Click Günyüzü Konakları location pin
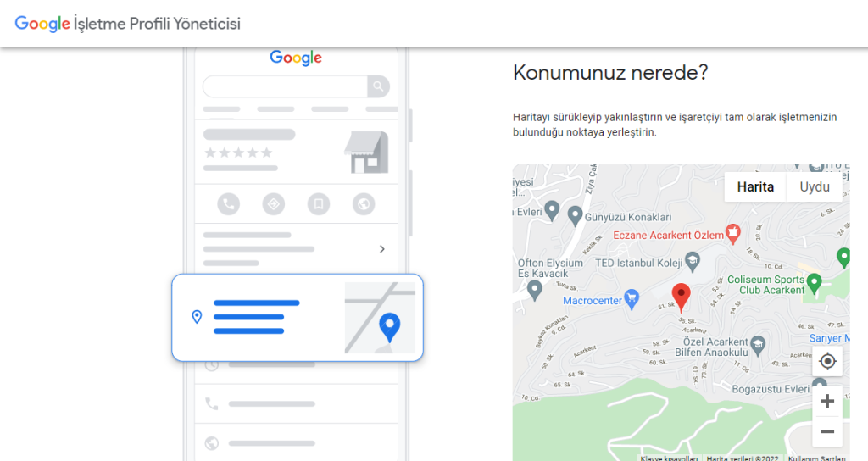 click(x=576, y=216)
